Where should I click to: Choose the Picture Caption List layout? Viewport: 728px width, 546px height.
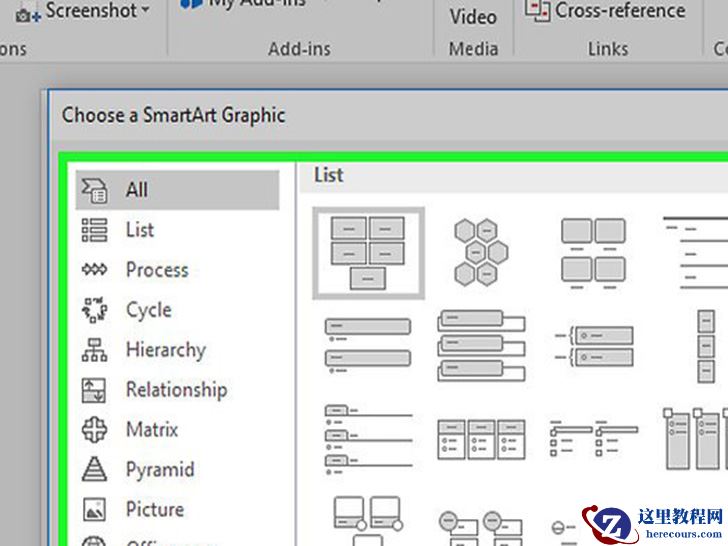pos(593,253)
